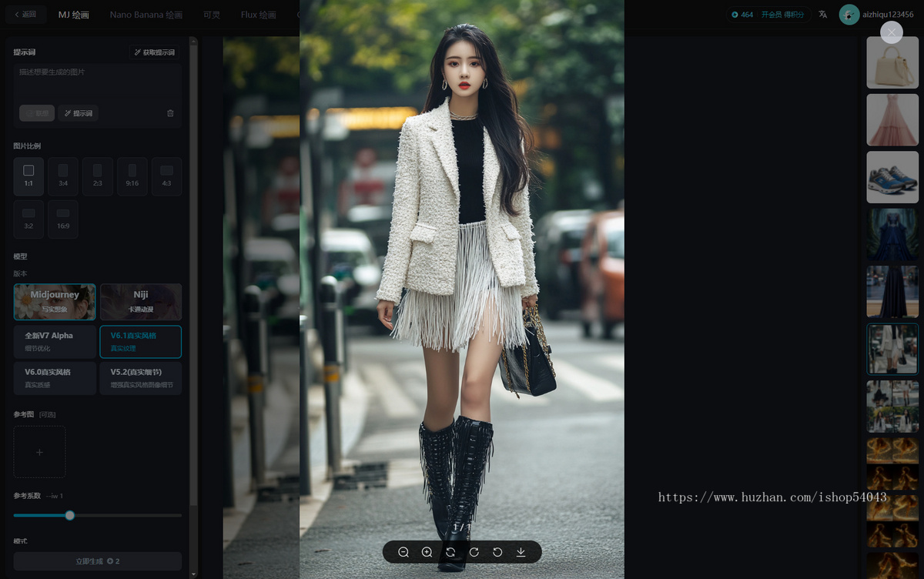
Task: Select the 9:16 aspect ratio
Action: [x=132, y=176]
